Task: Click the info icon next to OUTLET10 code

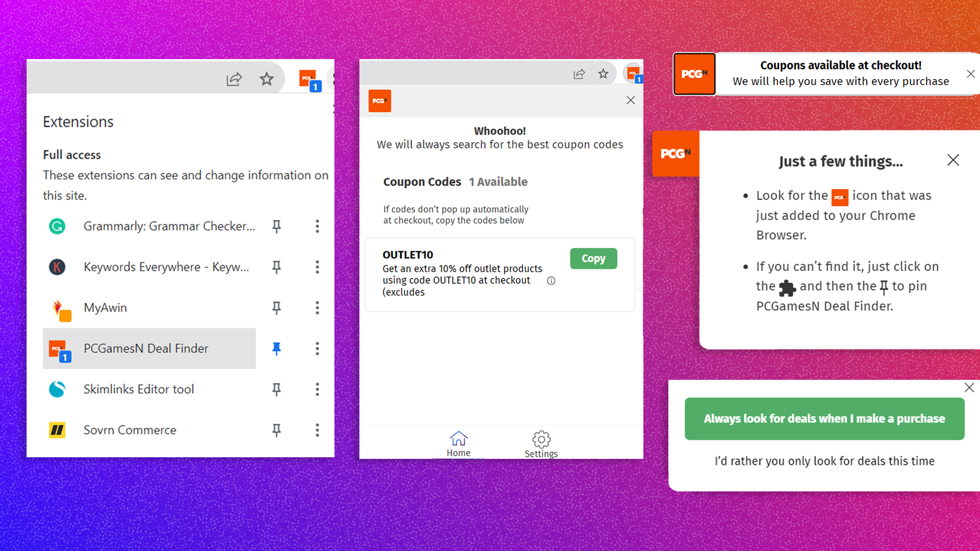Action: (552, 281)
